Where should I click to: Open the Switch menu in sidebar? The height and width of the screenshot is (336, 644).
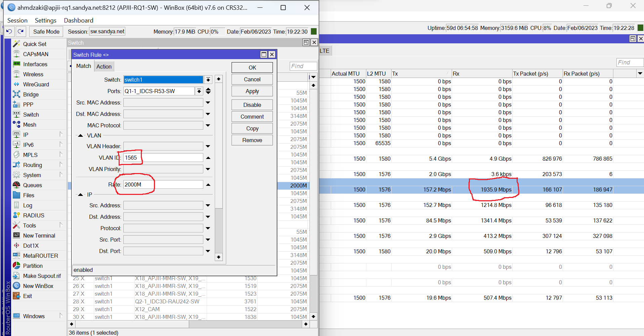[x=31, y=114]
